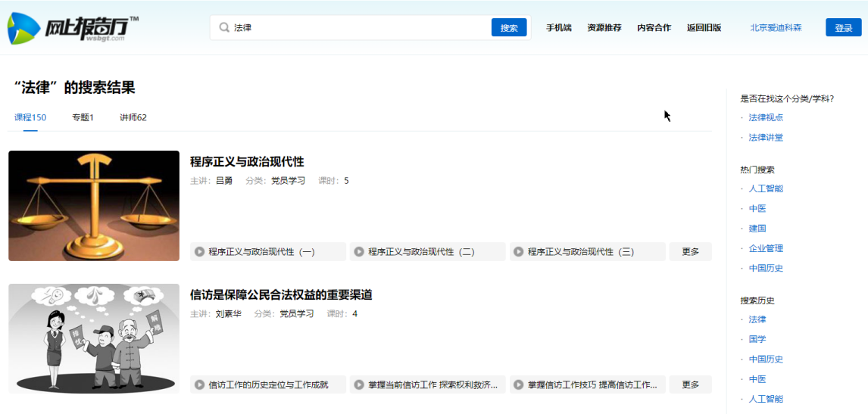The width and height of the screenshot is (868, 414).
Task: Click the 登录 button
Action: click(x=844, y=28)
